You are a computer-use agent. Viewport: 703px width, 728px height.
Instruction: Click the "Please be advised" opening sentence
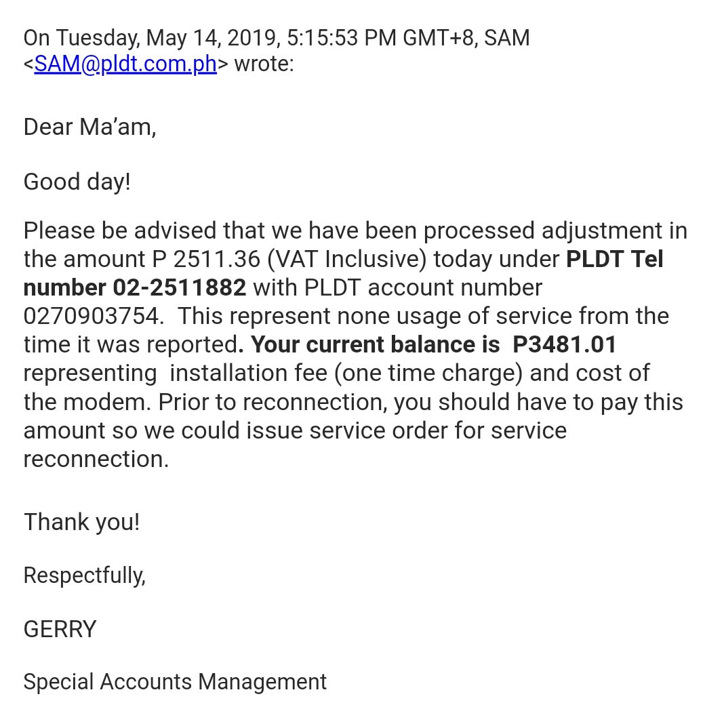[x=119, y=230]
